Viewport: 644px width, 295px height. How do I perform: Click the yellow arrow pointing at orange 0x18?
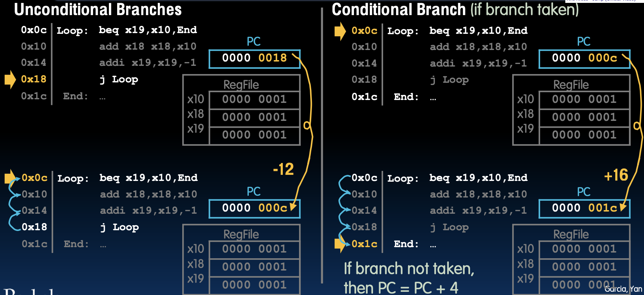pyautogui.click(x=10, y=80)
